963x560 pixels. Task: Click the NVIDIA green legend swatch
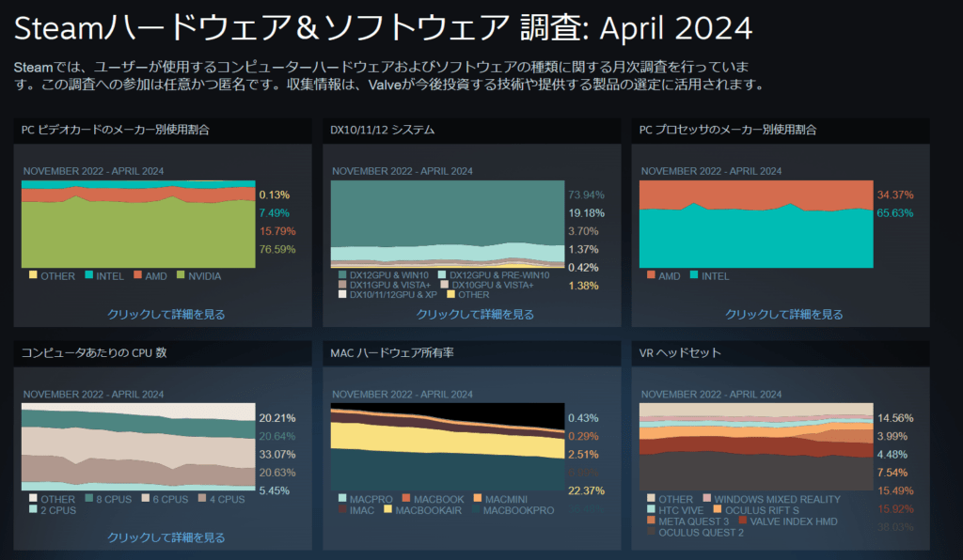(181, 274)
